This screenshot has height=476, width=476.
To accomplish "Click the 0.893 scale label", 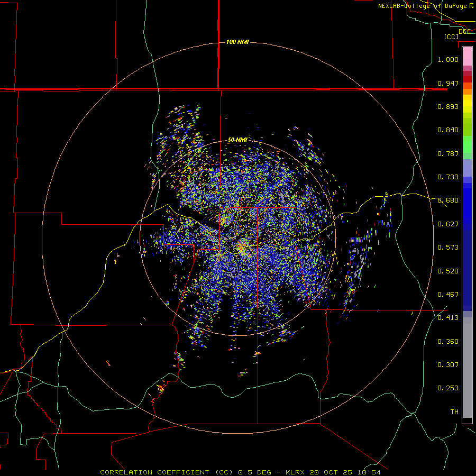I will pyautogui.click(x=448, y=106).
